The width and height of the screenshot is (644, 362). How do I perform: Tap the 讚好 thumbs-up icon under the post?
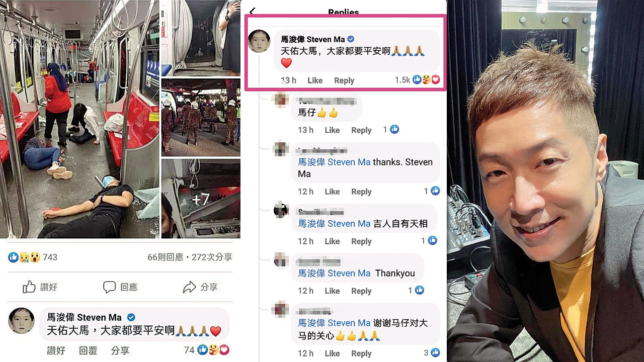tap(29, 287)
